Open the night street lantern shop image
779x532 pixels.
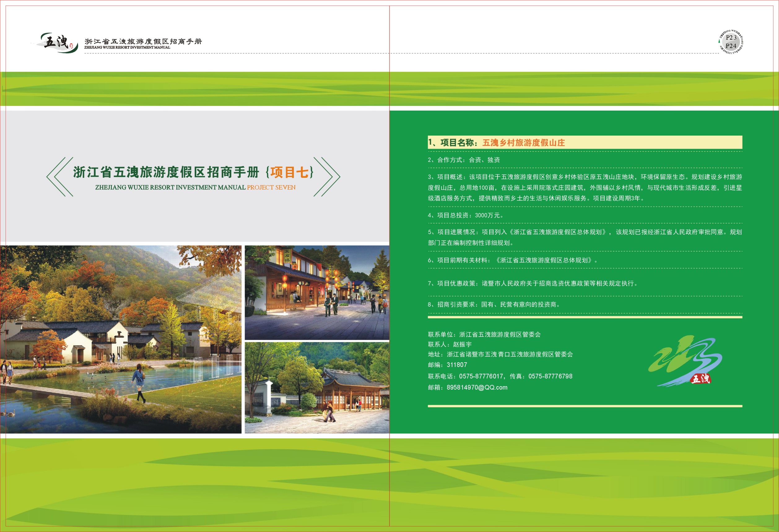[317, 292]
